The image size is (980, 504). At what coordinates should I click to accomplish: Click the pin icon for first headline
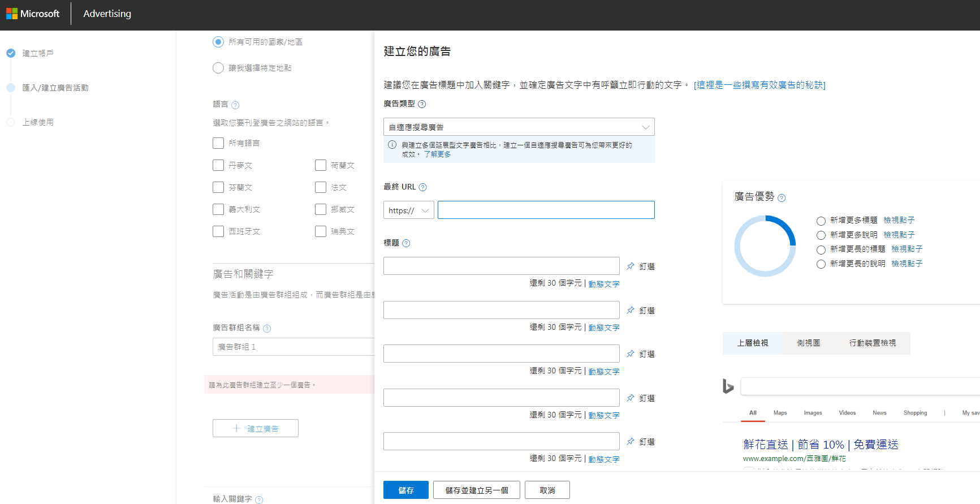631,266
